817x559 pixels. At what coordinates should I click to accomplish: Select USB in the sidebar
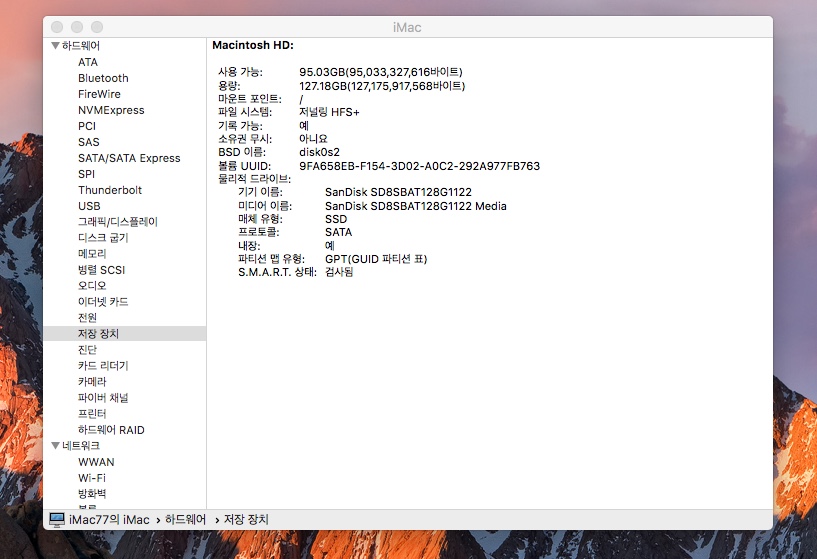tap(89, 206)
